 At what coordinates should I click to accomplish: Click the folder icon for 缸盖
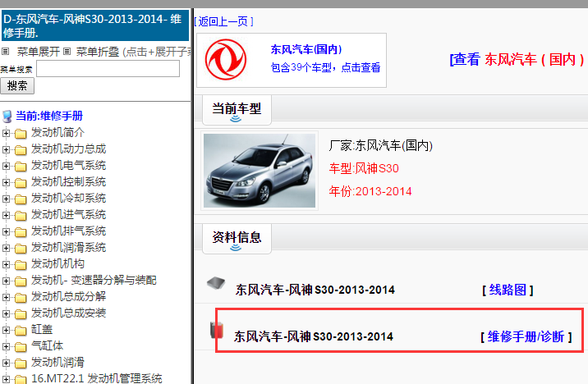click(x=21, y=331)
